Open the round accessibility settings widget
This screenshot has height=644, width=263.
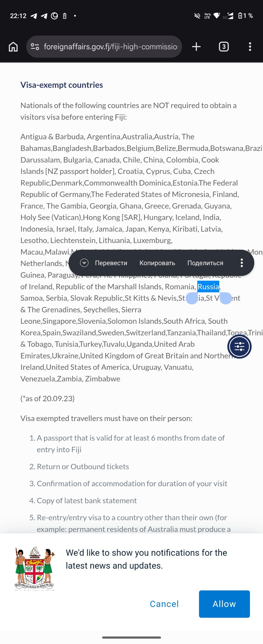pos(239,346)
